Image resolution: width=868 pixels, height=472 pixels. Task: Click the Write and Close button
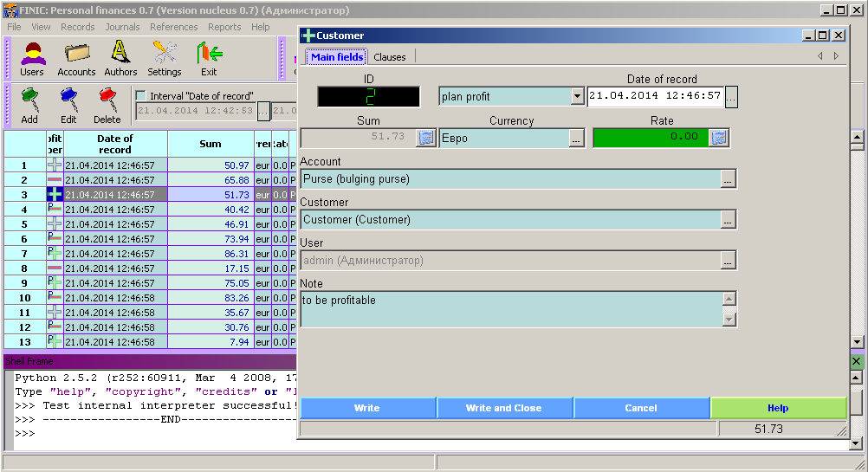coord(503,408)
